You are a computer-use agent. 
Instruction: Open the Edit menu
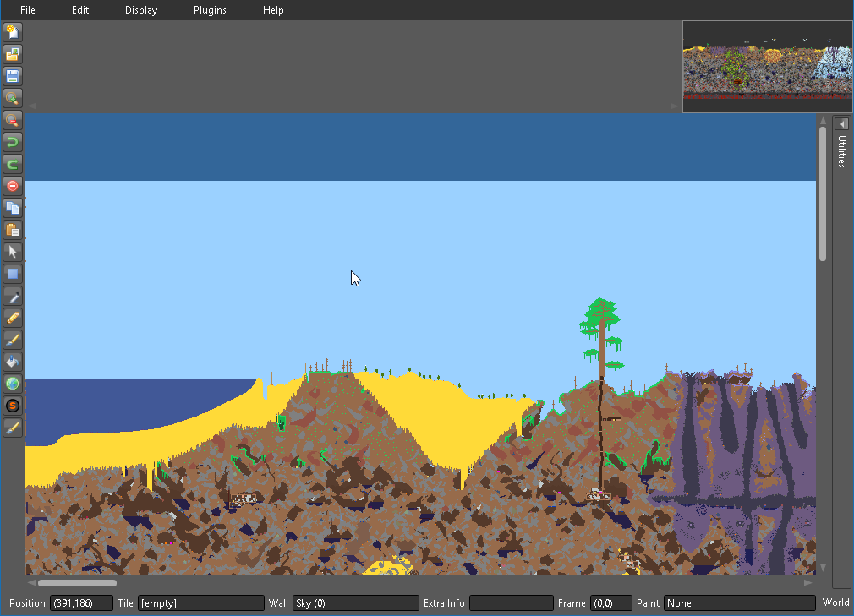(x=80, y=10)
